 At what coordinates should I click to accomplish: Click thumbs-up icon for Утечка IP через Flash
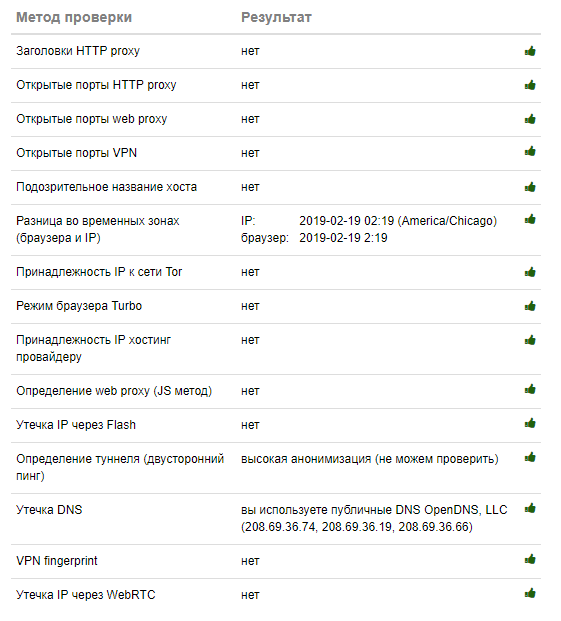pyautogui.click(x=530, y=423)
